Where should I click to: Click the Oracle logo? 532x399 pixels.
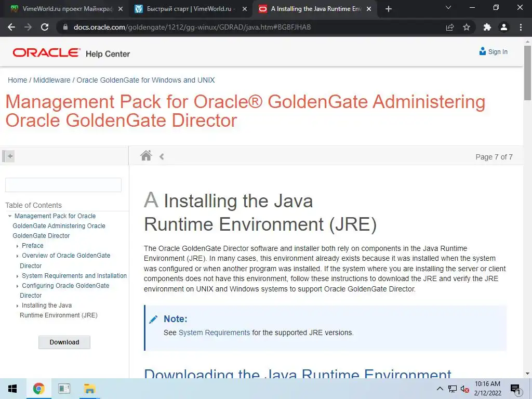tap(46, 52)
